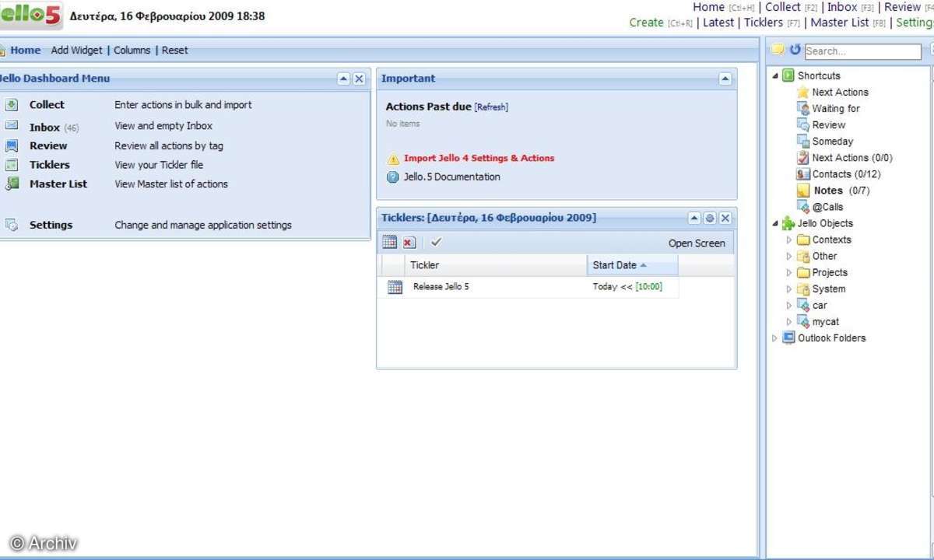934x560 pixels.
Task: Expand the mycat node
Action: click(x=789, y=322)
